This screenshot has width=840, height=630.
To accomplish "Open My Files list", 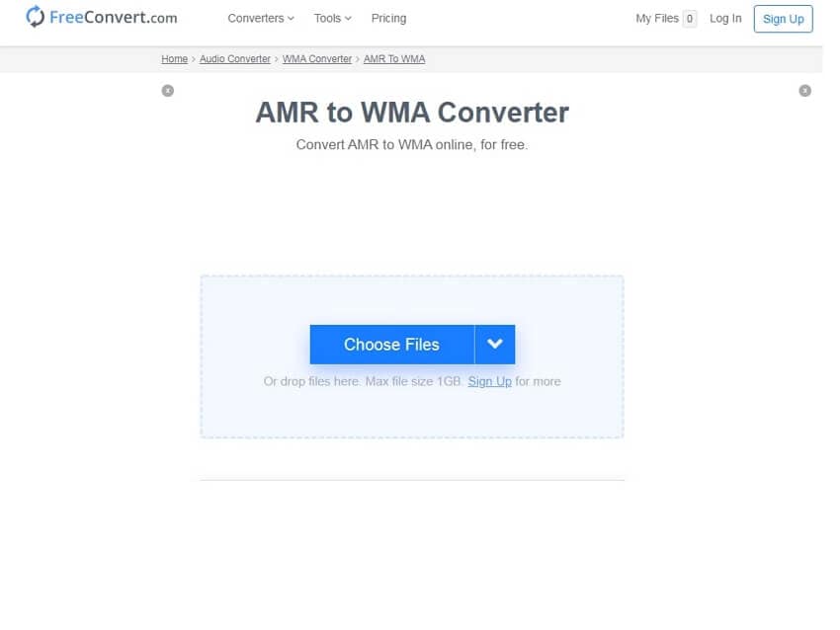I will pyautogui.click(x=657, y=18).
